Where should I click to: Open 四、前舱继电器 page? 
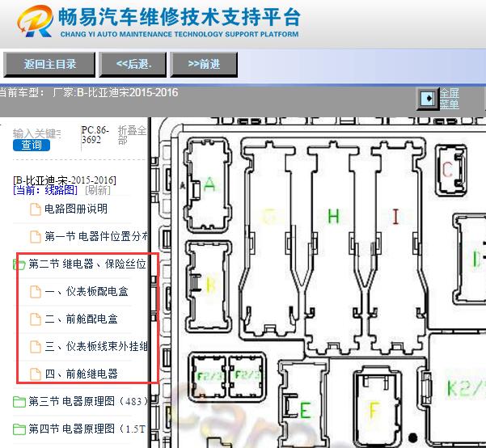click(81, 374)
